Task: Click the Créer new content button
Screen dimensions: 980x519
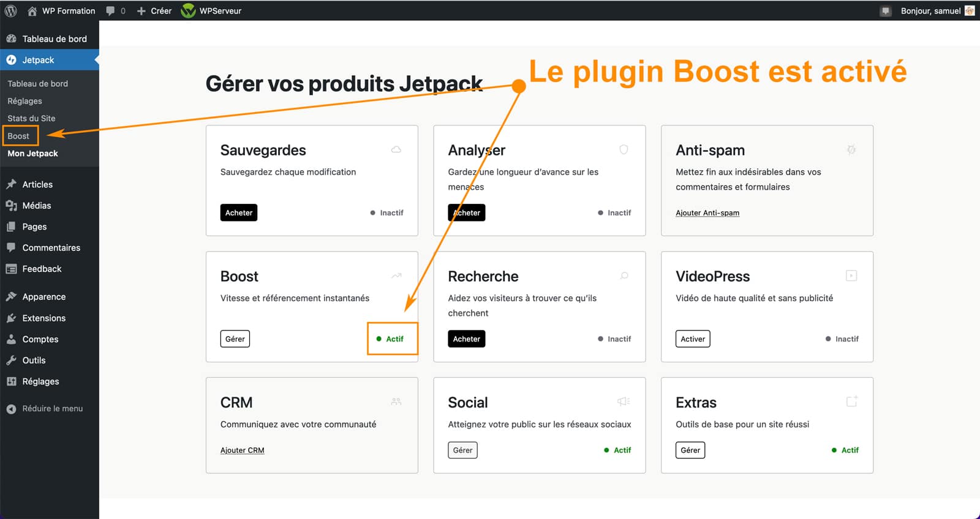Action: tap(154, 10)
